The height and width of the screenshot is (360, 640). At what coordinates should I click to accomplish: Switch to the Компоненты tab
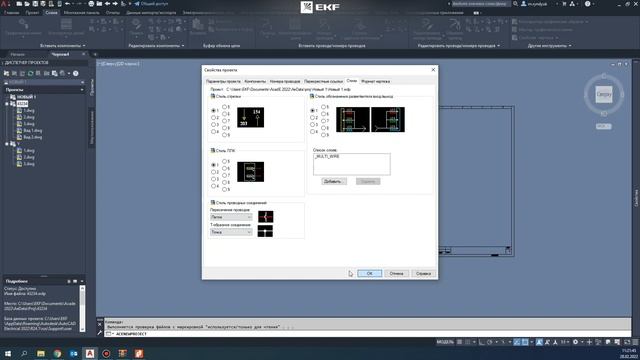click(255, 81)
